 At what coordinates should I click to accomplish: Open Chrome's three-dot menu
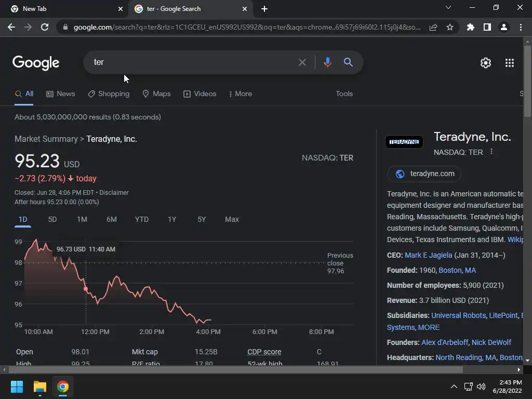(x=521, y=27)
